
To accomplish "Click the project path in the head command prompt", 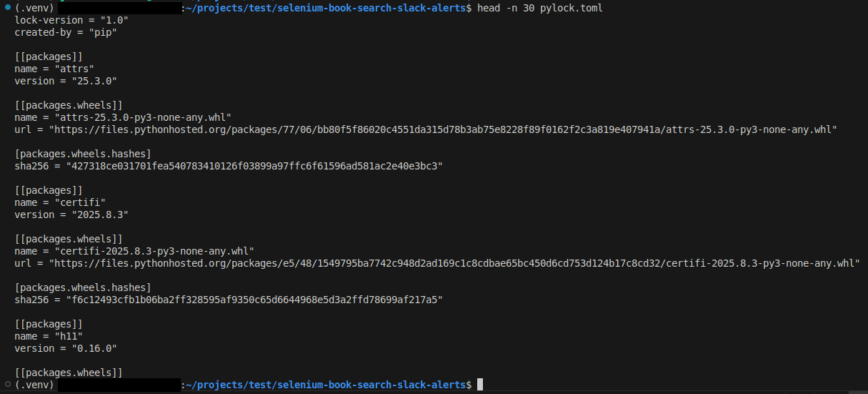I will pyautogui.click(x=326, y=8).
